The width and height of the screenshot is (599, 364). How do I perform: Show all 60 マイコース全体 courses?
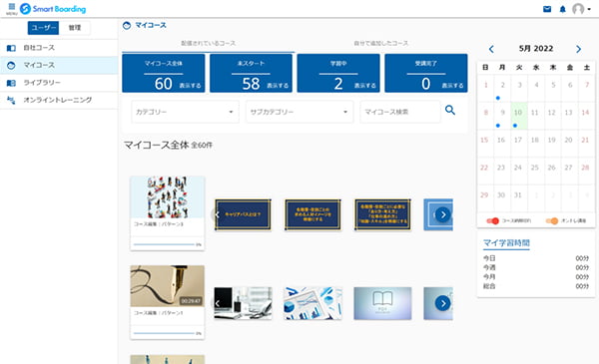tap(164, 73)
